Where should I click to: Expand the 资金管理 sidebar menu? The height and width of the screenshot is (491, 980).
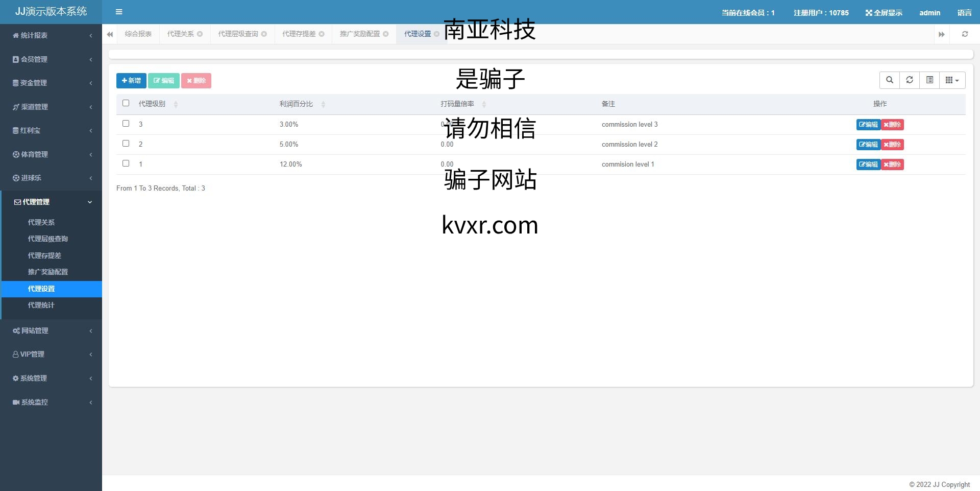[x=51, y=83]
